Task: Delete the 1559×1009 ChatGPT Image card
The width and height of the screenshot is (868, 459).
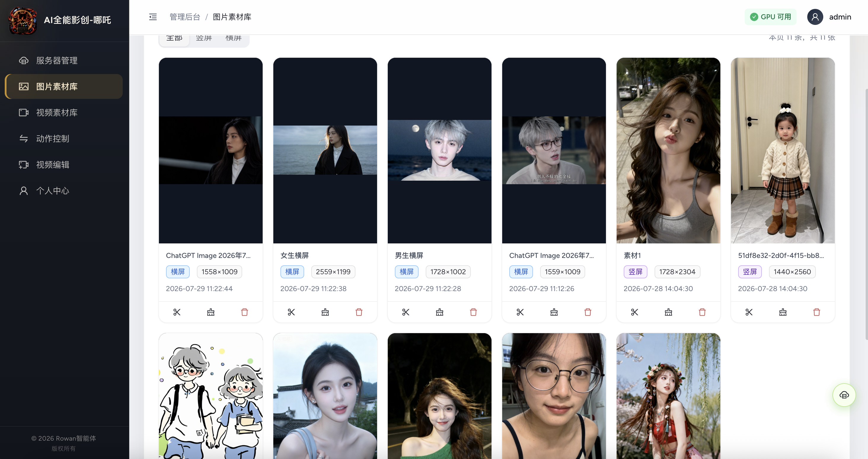Action: tap(588, 312)
